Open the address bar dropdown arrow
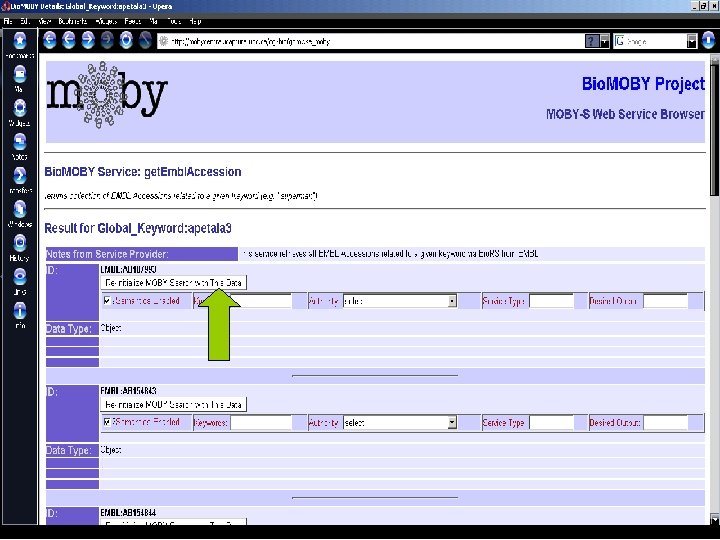The width and height of the screenshot is (720, 540). (x=604, y=41)
